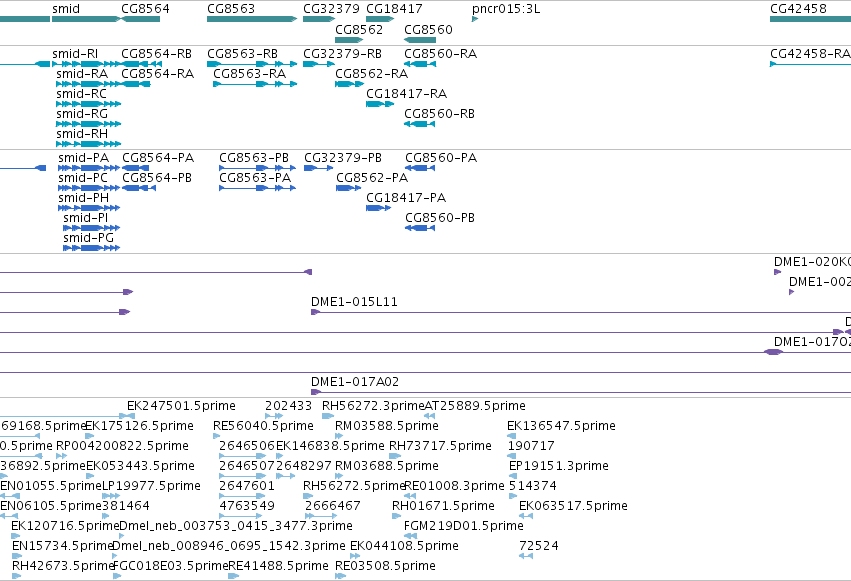851x581 pixels.
Task: Click the smid-RC transcript
Action: (x=81, y=94)
